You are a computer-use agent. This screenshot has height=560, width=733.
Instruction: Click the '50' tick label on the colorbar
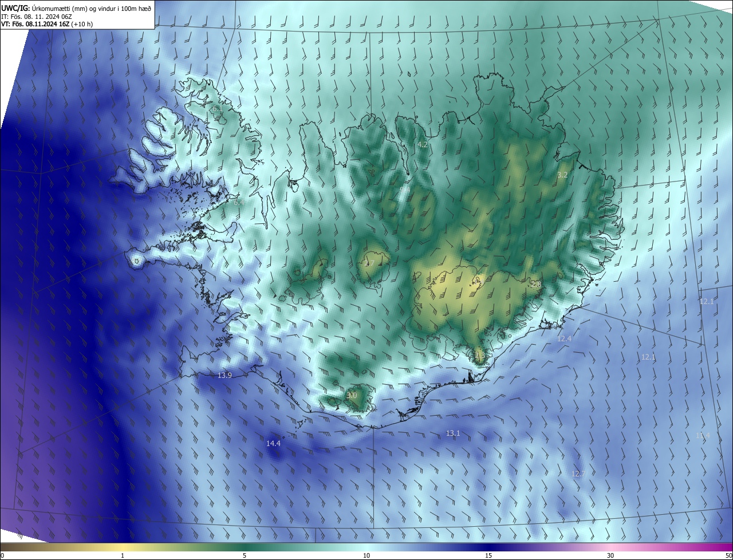click(728, 555)
